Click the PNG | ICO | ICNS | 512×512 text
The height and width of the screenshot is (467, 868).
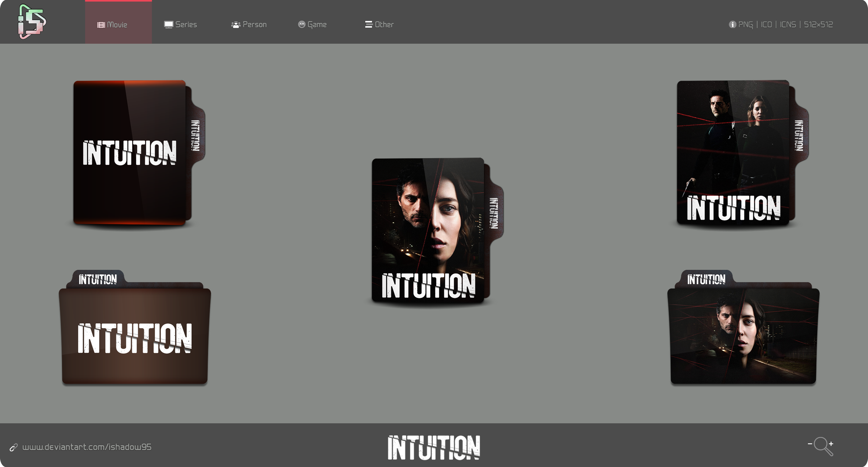point(786,25)
